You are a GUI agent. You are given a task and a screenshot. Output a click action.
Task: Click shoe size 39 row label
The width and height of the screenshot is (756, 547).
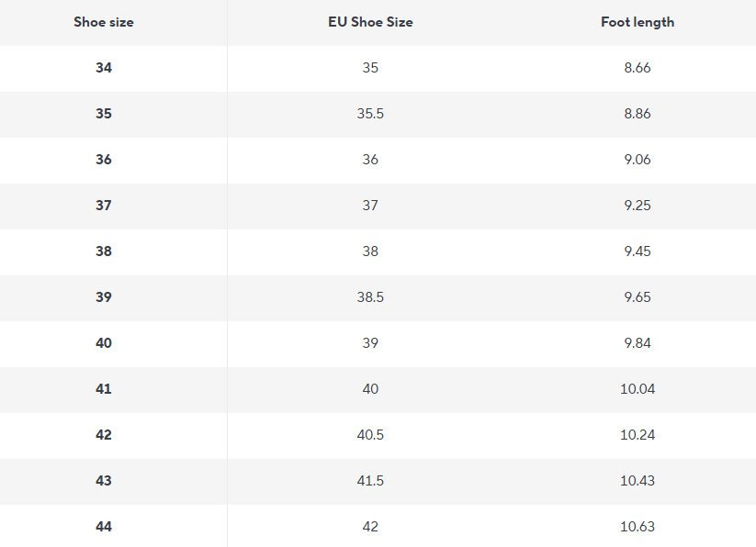[104, 297]
